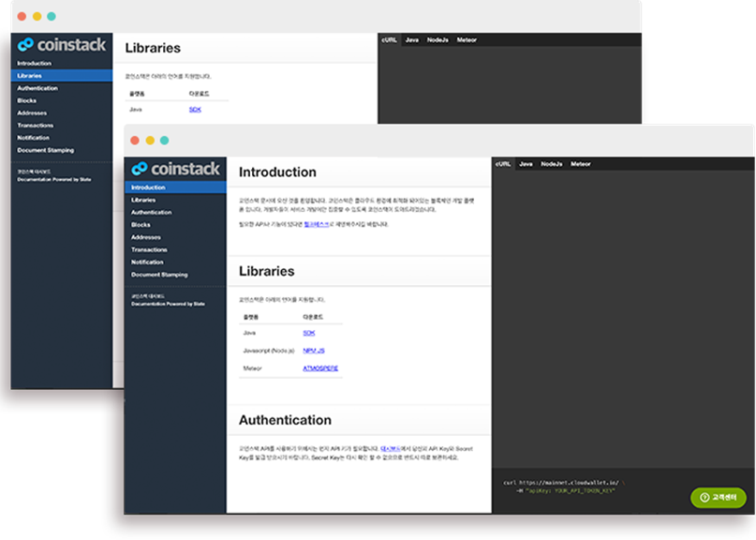The height and width of the screenshot is (540, 756).
Task: Click the SDK link in the front window
Action: pos(308,333)
